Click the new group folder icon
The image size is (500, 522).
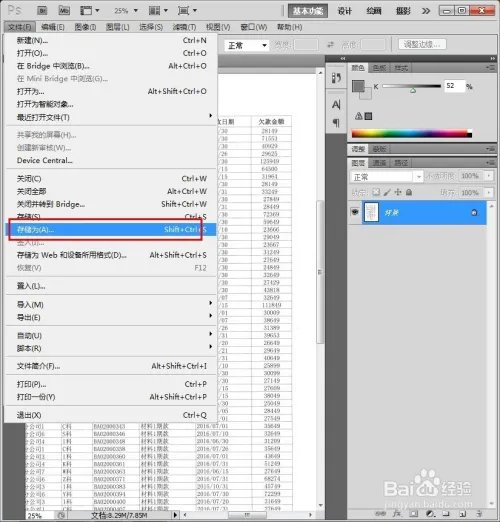tap(446, 514)
